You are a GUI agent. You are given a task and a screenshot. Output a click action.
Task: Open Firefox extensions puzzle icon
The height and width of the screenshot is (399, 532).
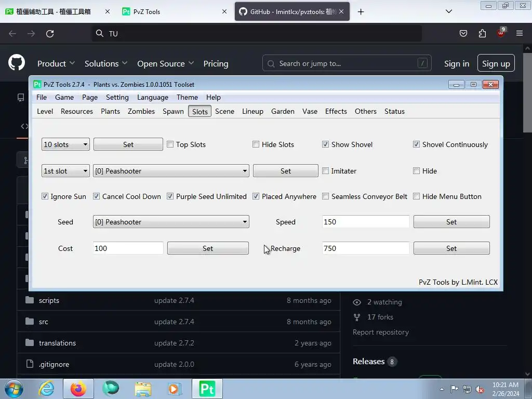[482, 33]
